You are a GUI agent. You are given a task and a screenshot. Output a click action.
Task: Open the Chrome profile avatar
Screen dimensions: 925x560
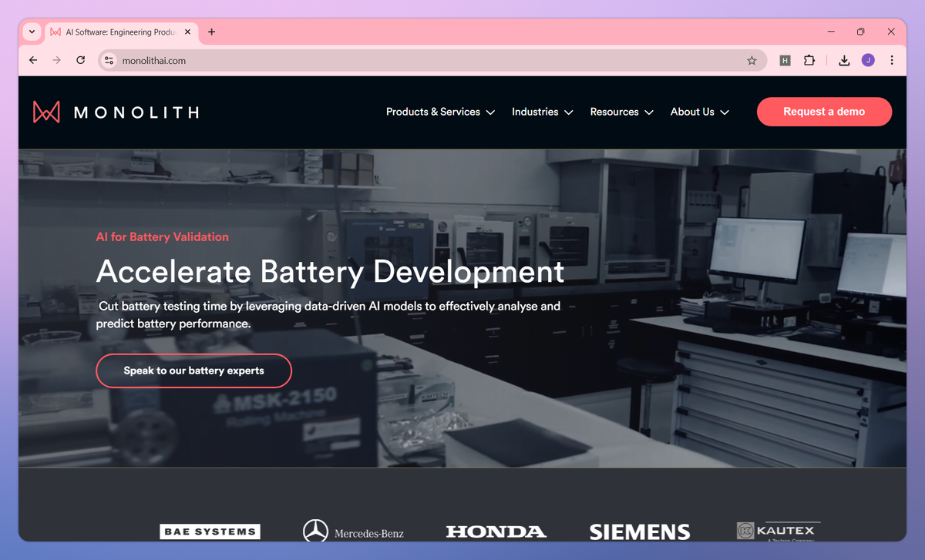point(868,60)
